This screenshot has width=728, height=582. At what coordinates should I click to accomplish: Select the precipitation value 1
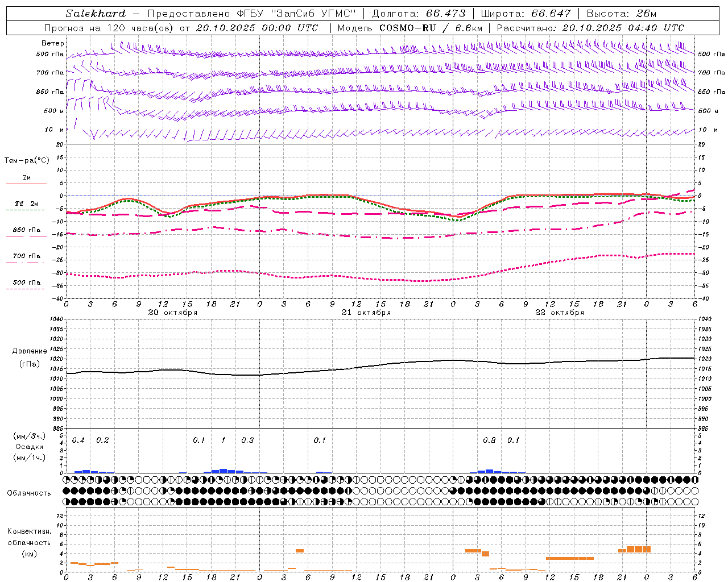pos(223,440)
